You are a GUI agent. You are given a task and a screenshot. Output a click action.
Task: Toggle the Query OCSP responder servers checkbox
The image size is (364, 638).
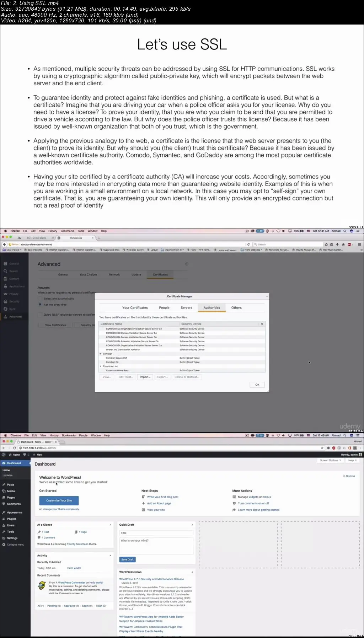(x=40, y=315)
